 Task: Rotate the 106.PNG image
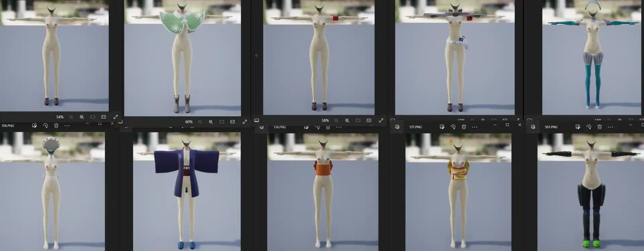pyautogui.click(x=45, y=126)
